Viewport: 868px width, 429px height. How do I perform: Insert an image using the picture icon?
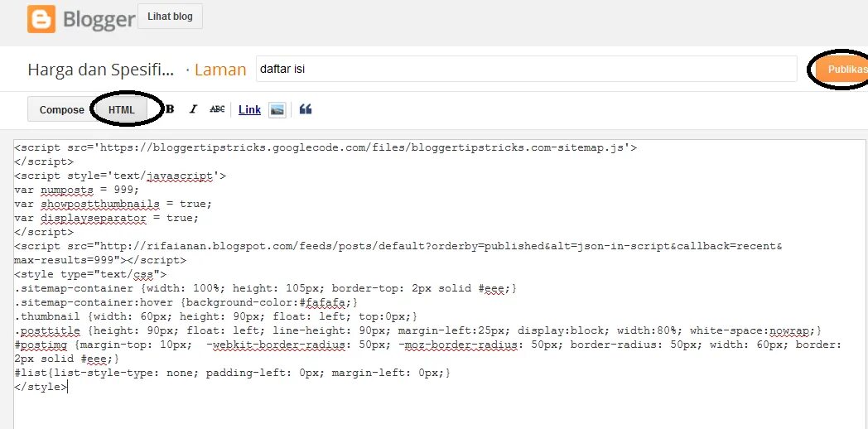point(277,109)
